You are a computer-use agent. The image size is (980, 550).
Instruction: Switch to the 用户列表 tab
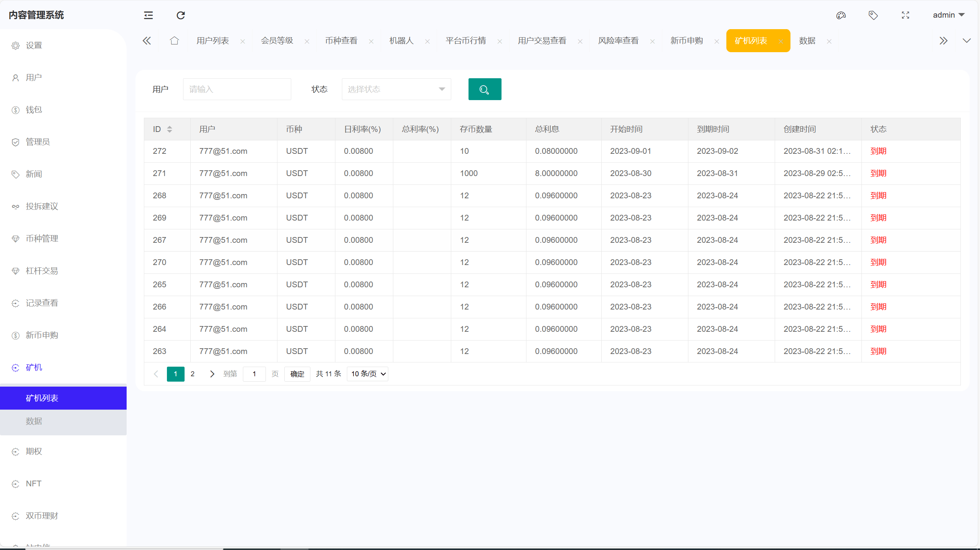tap(212, 41)
